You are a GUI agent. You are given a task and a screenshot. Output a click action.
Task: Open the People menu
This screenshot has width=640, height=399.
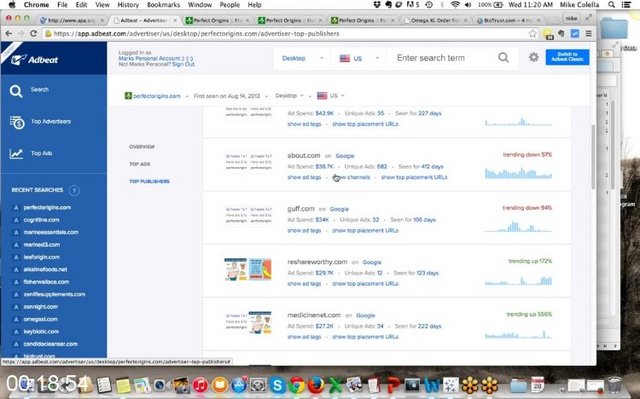tap(230, 4)
